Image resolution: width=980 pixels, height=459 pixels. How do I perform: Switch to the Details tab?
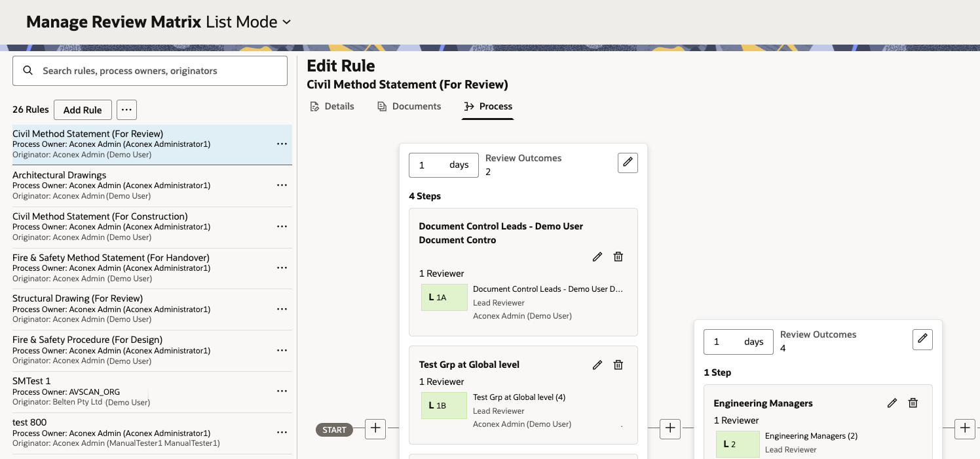pyautogui.click(x=332, y=106)
